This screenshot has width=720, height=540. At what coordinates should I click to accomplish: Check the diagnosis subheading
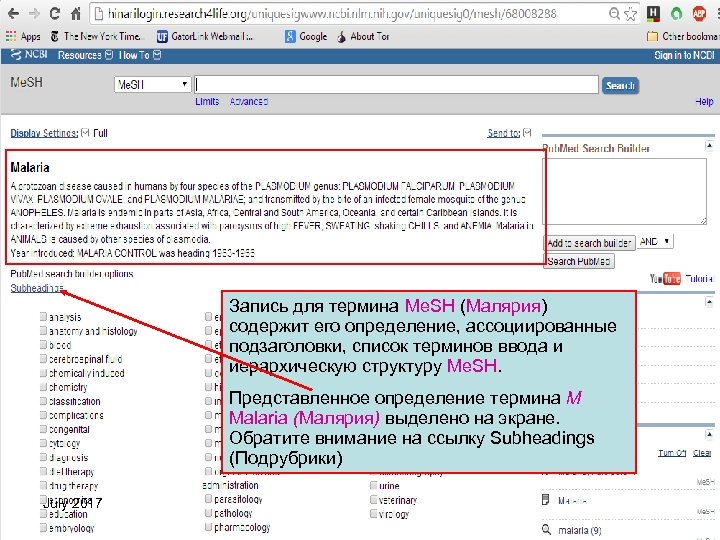43,457
